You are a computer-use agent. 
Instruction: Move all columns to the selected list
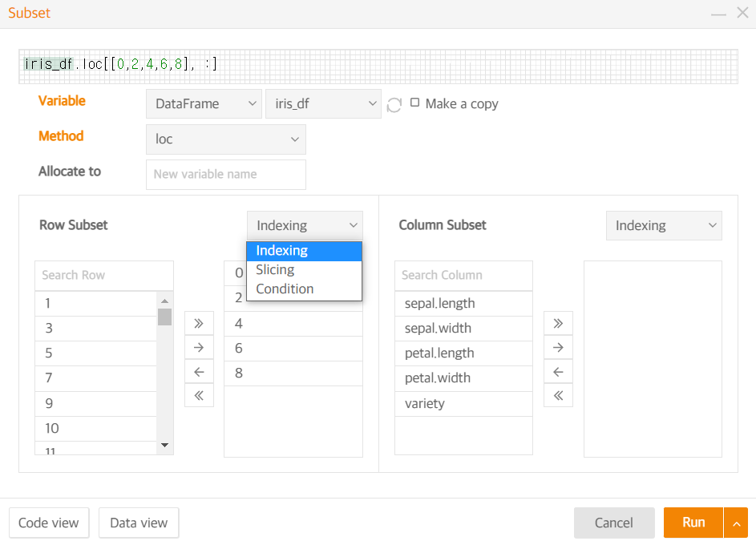pyautogui.click(x=558, y=323)
